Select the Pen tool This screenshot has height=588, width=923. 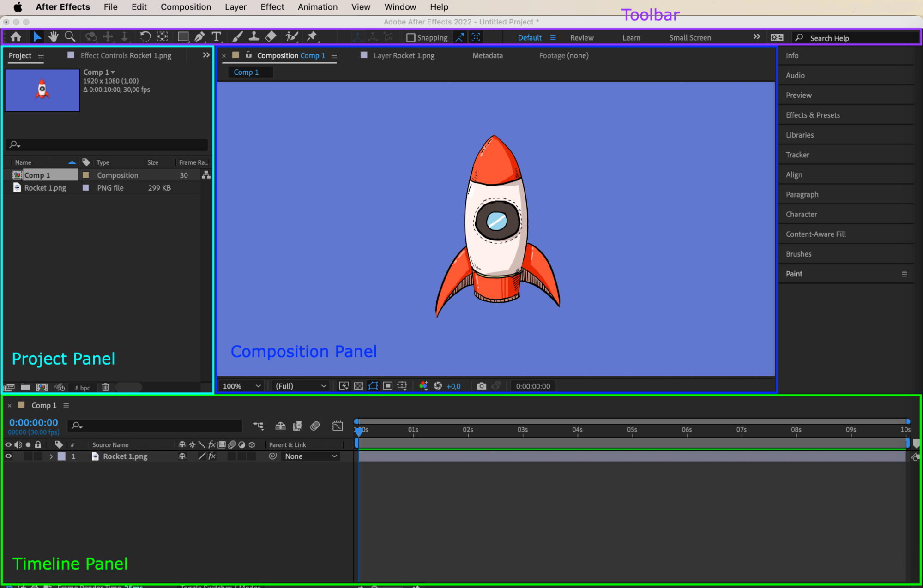click(x=199, y=37)
